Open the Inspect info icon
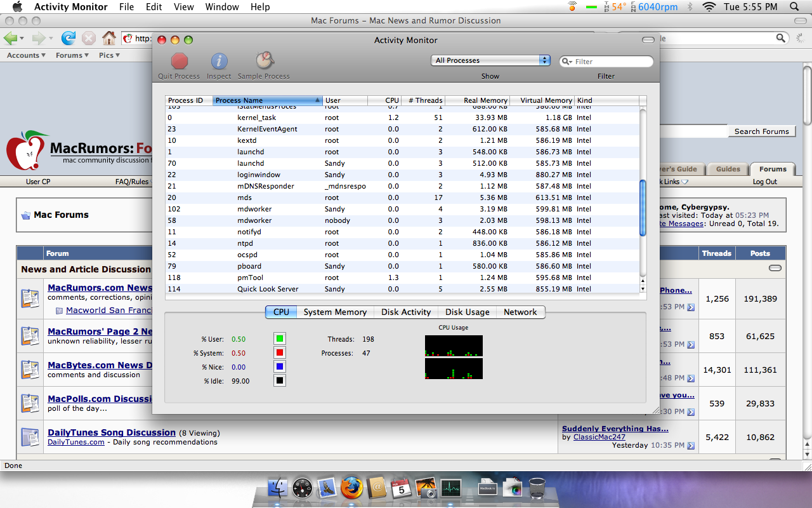Image resolution: width=812 pixels, height=508 pixels. coord(219,61)
